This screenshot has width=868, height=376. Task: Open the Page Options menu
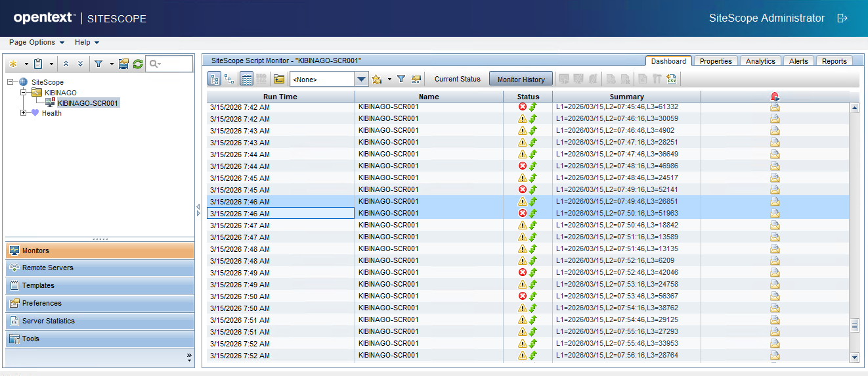(x=37, y=42)
